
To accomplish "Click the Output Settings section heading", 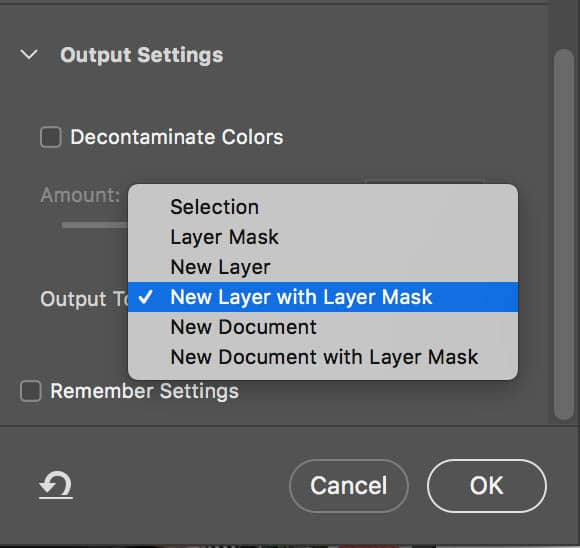I will [x=142, y=56].
